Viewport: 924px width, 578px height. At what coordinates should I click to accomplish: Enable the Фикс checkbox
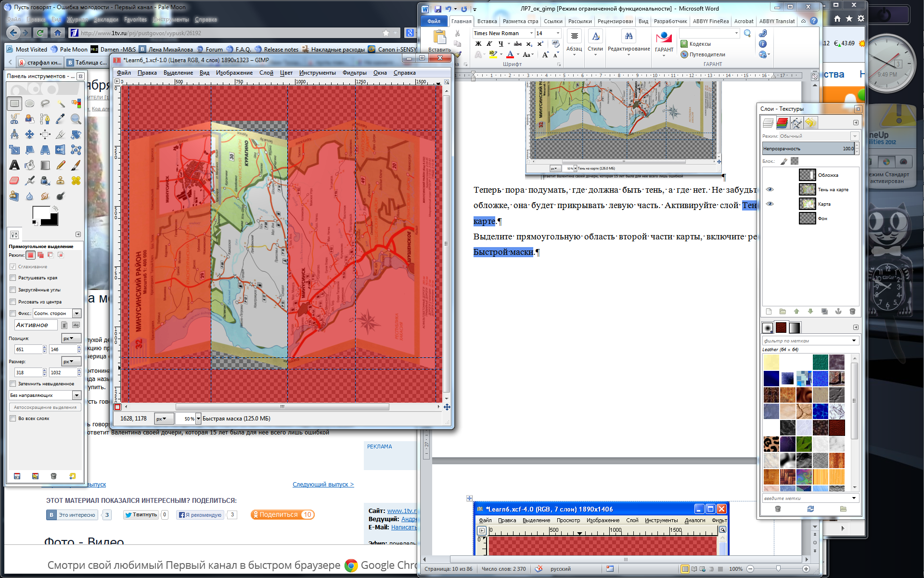pyautogui.click(x=13, y=314)
